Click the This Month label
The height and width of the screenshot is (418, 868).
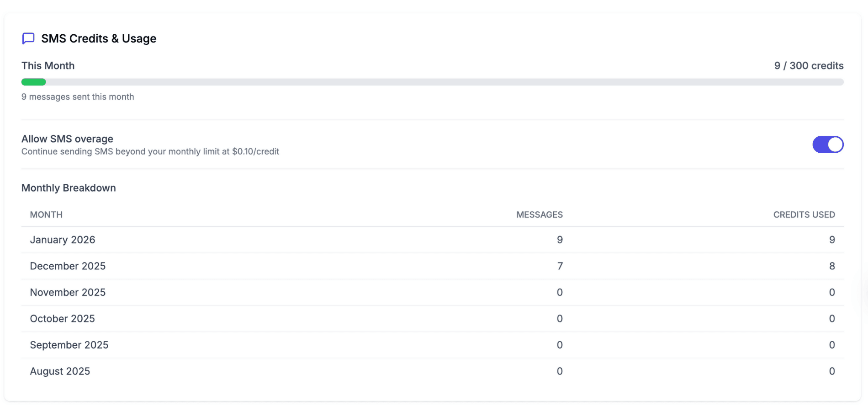pyautogui.click(x=48, y=66)
